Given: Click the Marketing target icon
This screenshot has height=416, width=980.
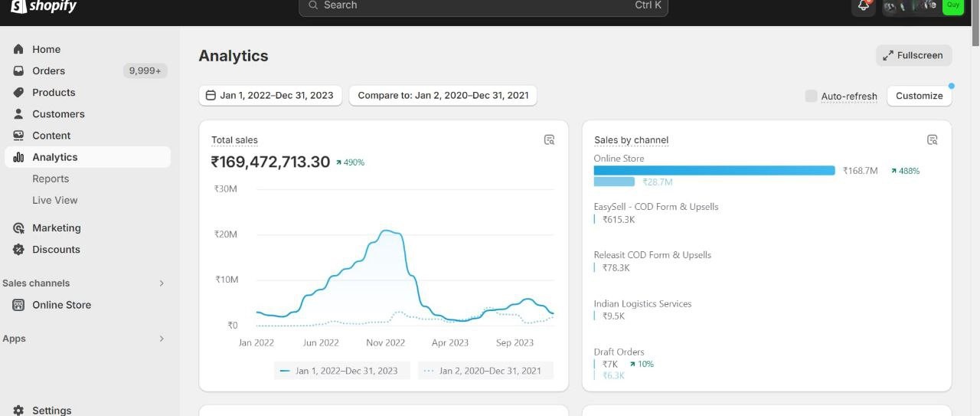Looking at the screenshot, I should pos(18,228).
